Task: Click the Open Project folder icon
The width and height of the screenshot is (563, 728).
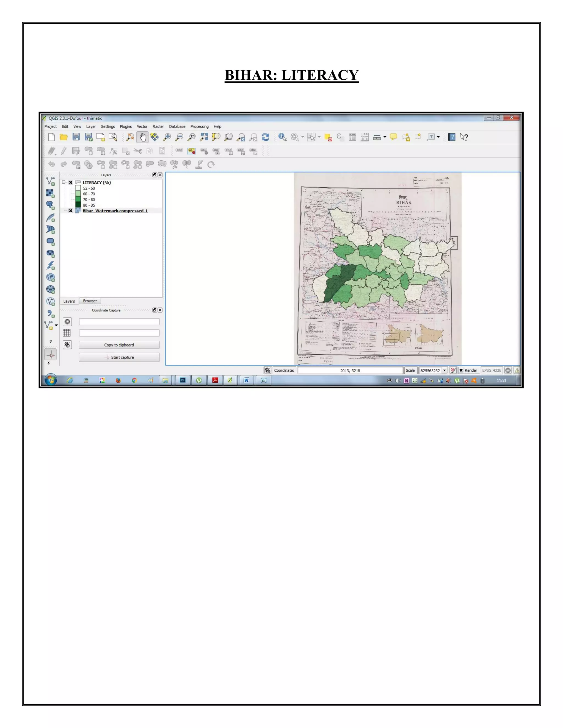Action: point(64,137)
